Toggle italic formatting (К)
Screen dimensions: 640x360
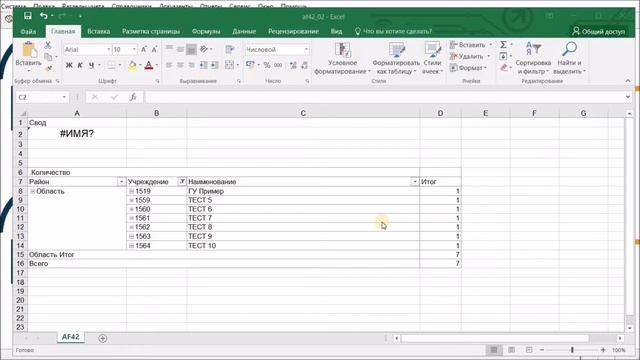80,65
